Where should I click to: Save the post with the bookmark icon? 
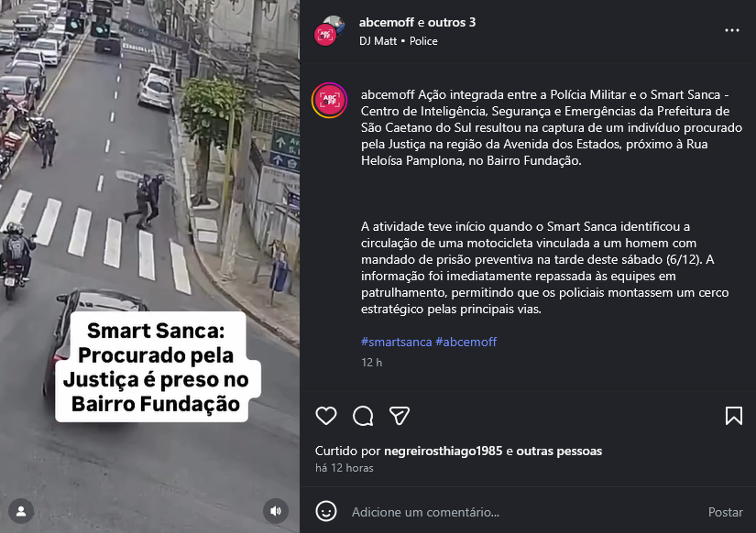[733, 416]
